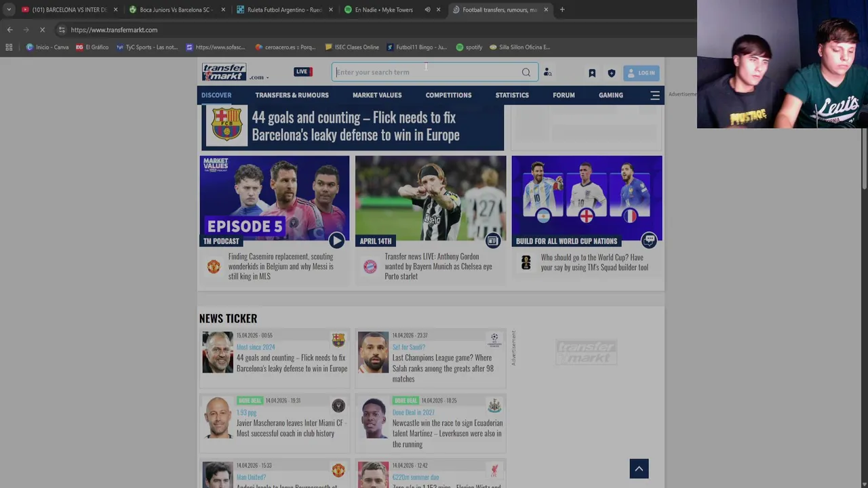Expand the .com domain dropdown
This screenshot has width=868, height=488.
click(x=259, y=77)
